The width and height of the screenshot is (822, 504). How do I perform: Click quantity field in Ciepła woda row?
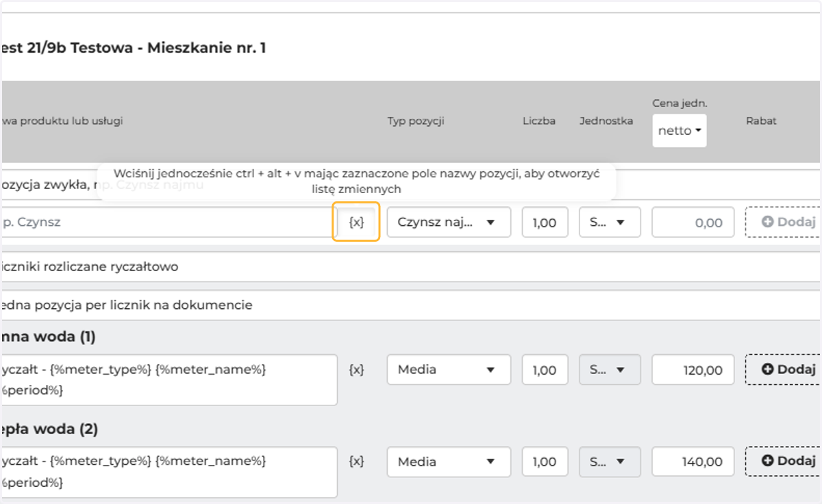pyautogui.click(x=545, y=462)
